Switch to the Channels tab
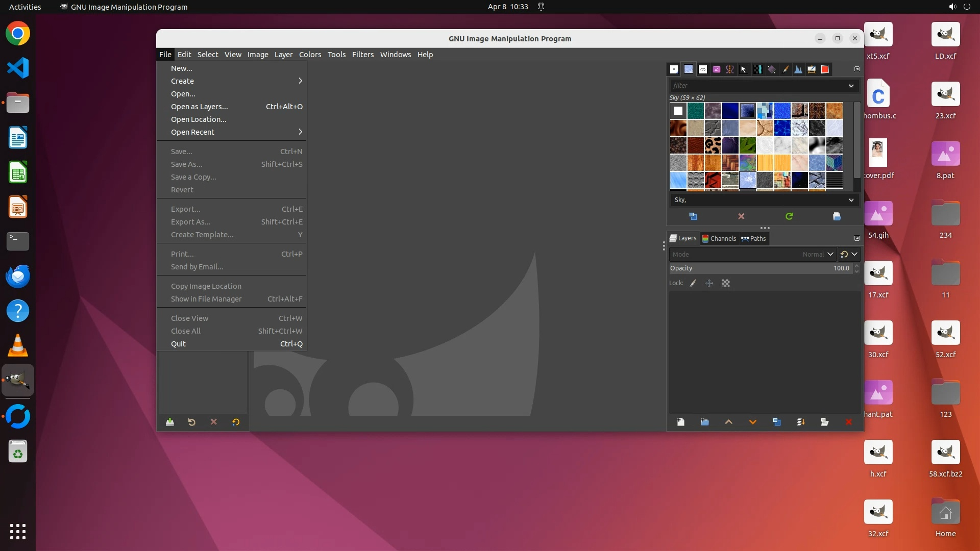Image resolution: width=980 pixels, height=551 pixels. (719, 238)
